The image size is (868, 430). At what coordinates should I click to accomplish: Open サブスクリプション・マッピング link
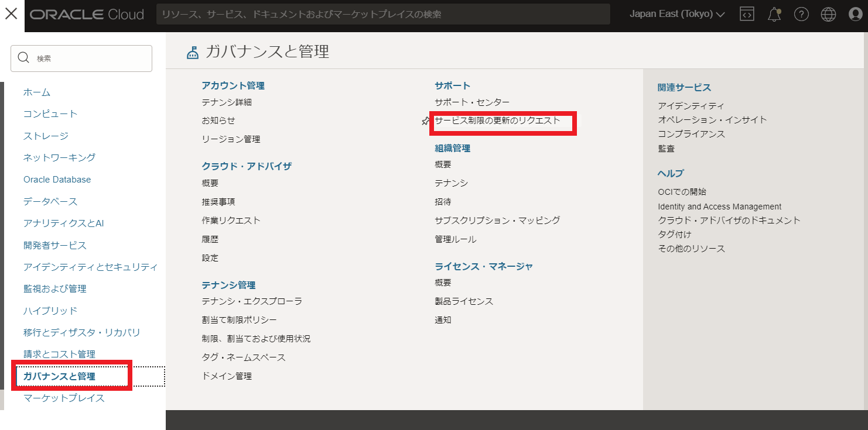pyautogui.click(x=497, y=221)
